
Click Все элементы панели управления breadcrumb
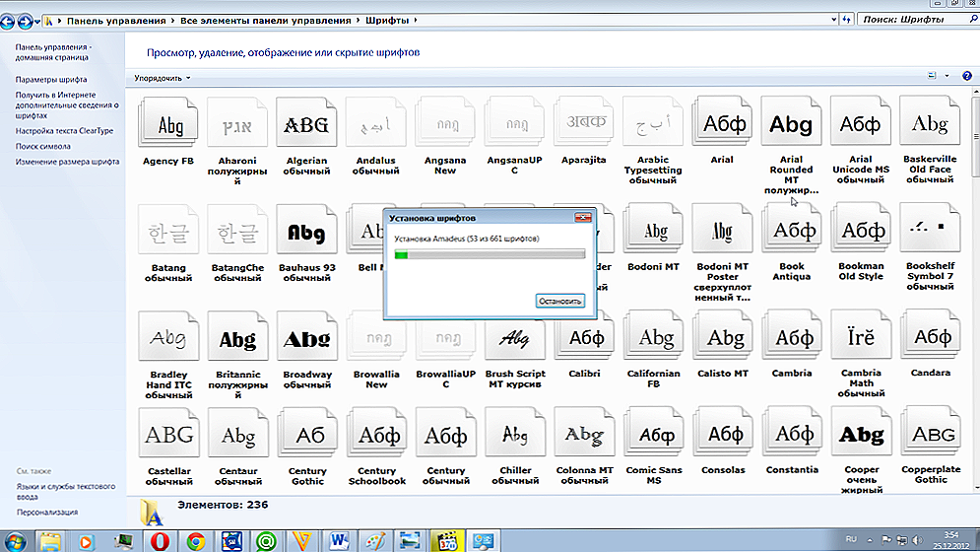tap(266, 20)
